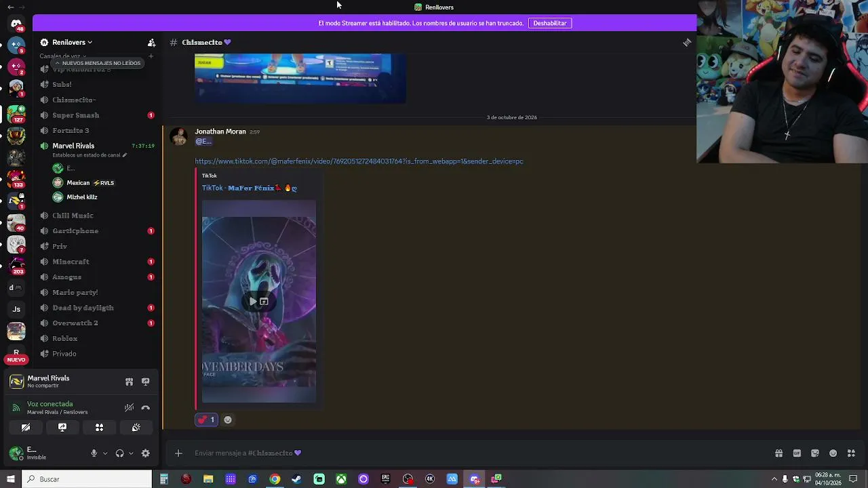Viewport: 868px width, 488px height.
Task: Open the GIF picker
Action: 797,453
